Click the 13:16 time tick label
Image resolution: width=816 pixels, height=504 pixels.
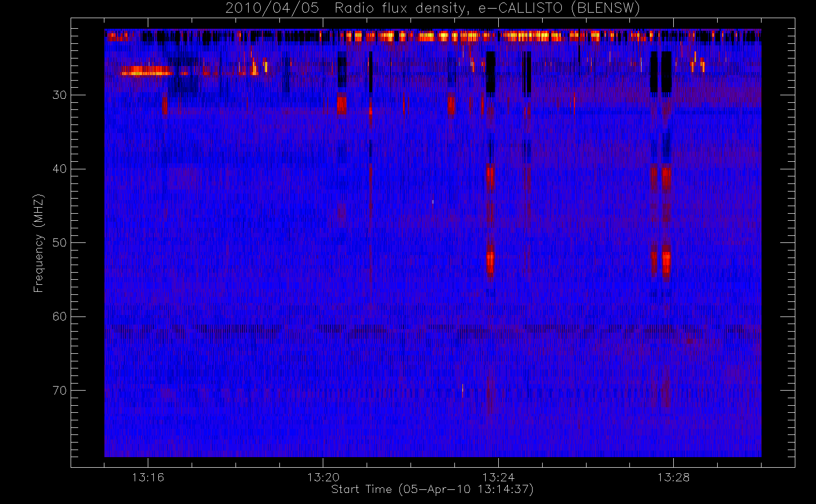148,477
